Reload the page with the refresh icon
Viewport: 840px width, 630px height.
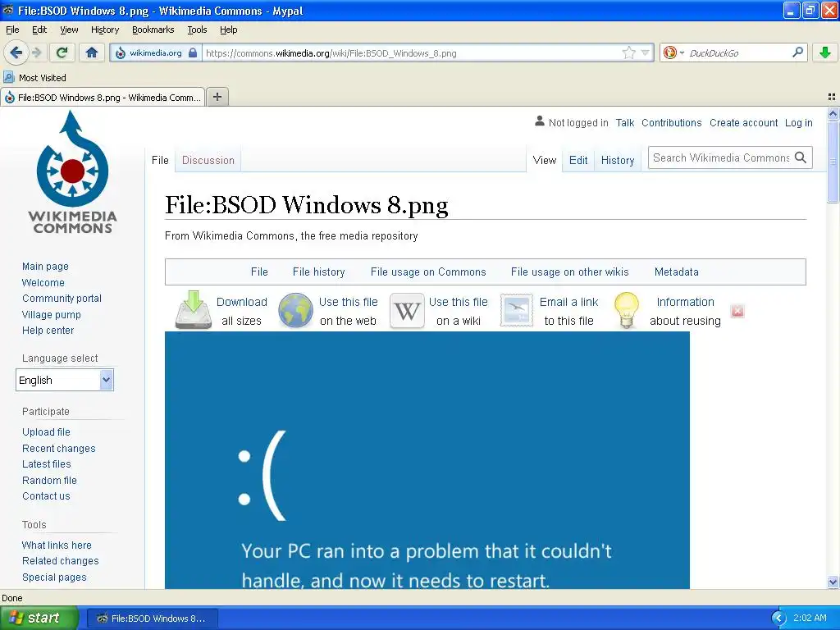62,52
